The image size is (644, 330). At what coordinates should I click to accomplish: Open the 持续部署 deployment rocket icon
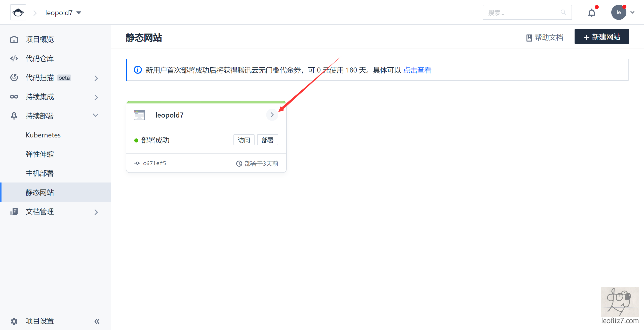14,116
